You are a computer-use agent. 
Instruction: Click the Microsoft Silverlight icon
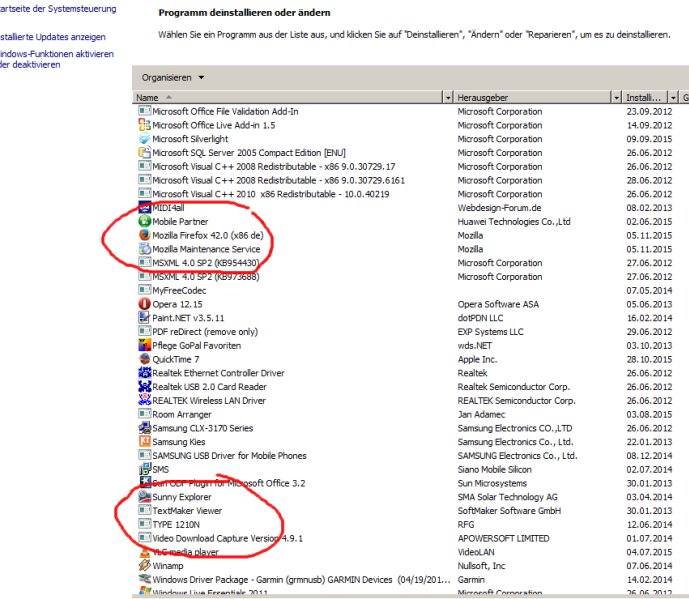(x=145, y=138)
